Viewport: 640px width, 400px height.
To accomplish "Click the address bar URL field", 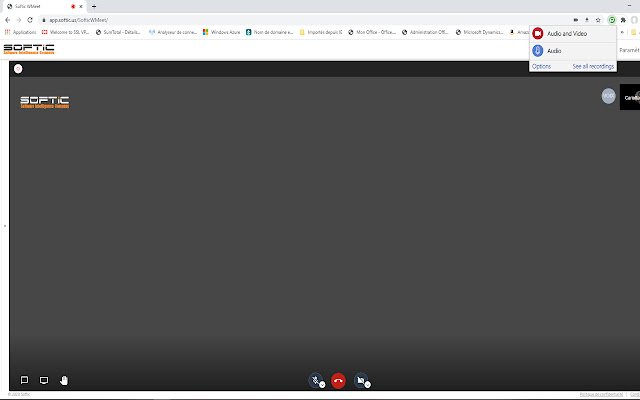I will pos(306,20).
